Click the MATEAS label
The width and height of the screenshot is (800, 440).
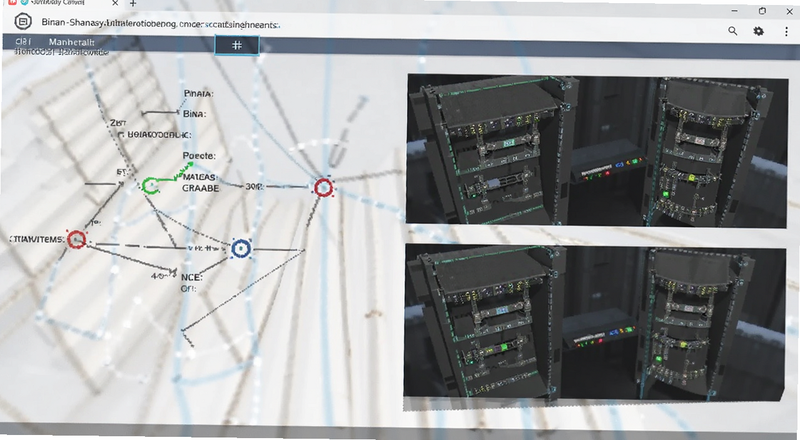tap(200, 178)
